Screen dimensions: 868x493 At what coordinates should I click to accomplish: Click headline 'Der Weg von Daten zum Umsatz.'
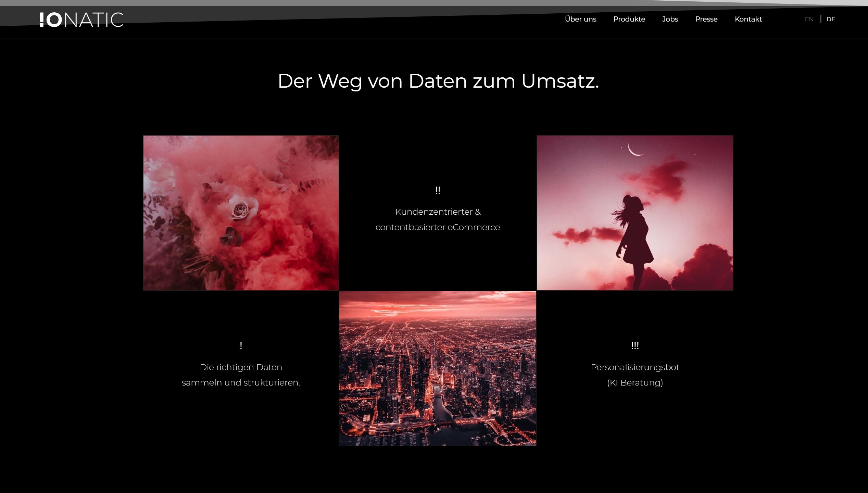pyautogui.click(x=438, y=81)
